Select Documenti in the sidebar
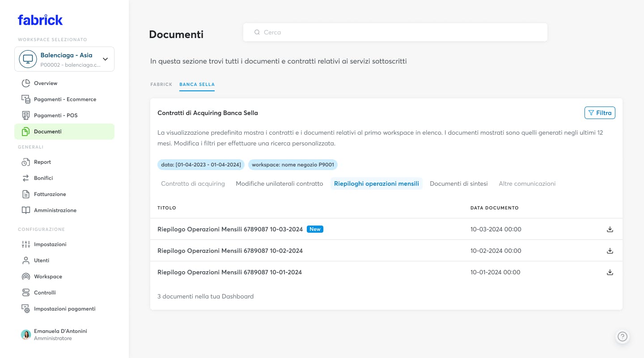This screenshot has width=644, height=358. pyautogui.click(x=64, y=132)
